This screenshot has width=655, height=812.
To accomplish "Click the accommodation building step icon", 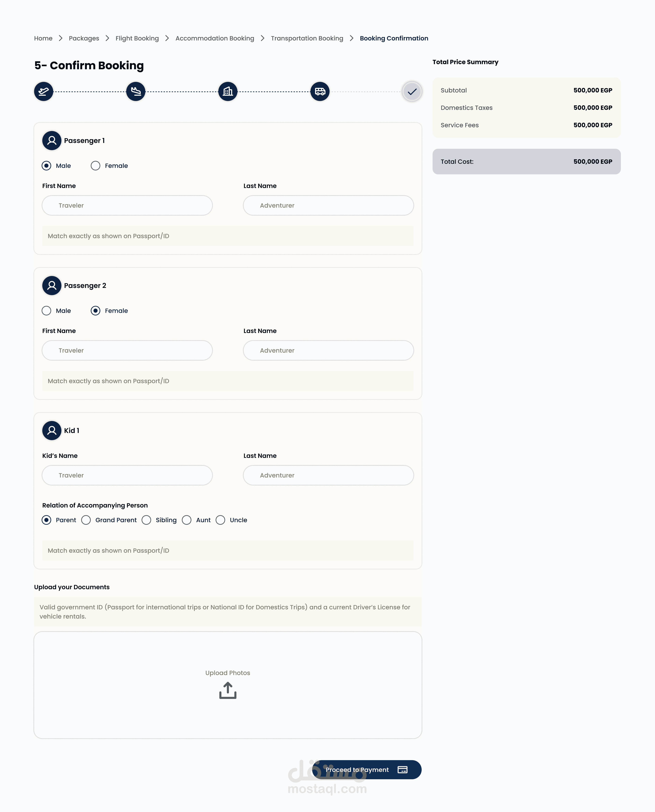I will (228, 91).
